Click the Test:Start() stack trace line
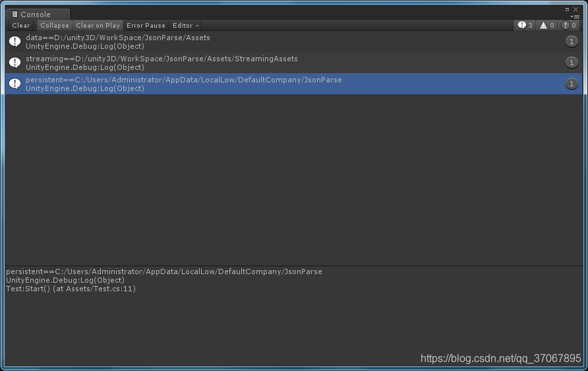The width and height of the screenshot is (588, 371). pos(71,289)
